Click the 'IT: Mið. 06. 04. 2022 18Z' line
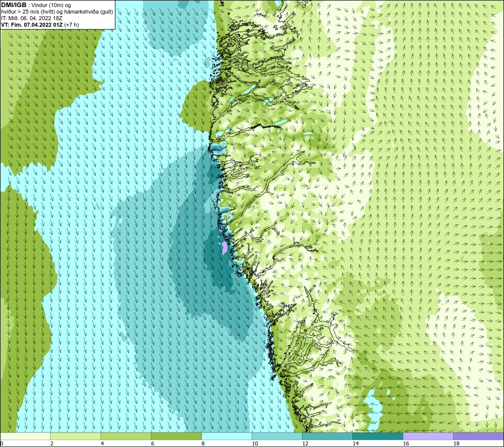504x447 pixels. pos(31,18)
